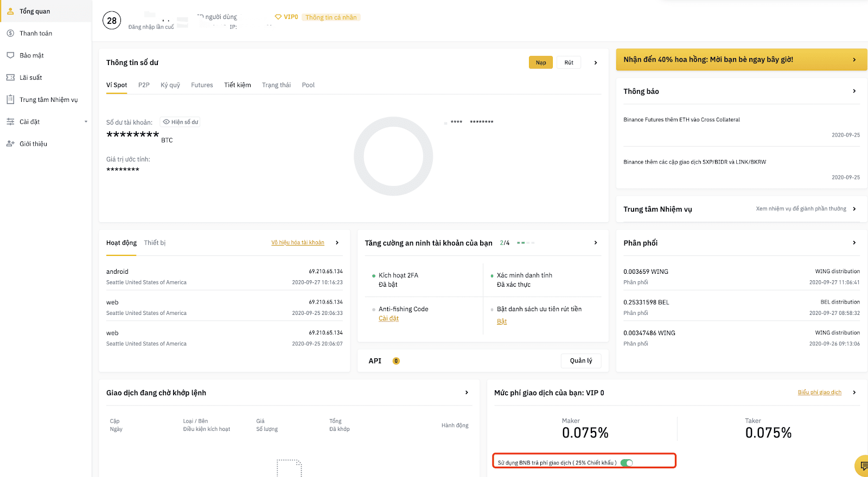Click Cài đặt link under Anti-fishing Code

click(x=388, y=319)
